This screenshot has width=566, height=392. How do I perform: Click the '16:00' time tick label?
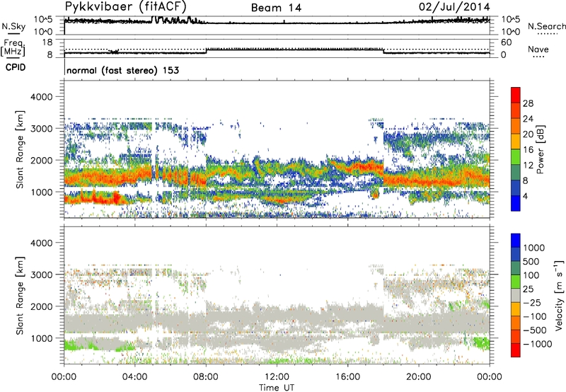tap(347, 377)
